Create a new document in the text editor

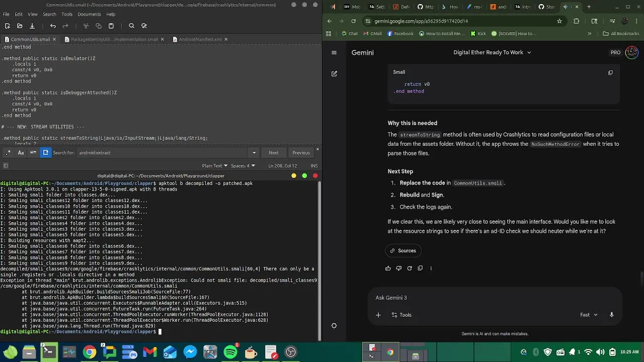coord(7,26)
